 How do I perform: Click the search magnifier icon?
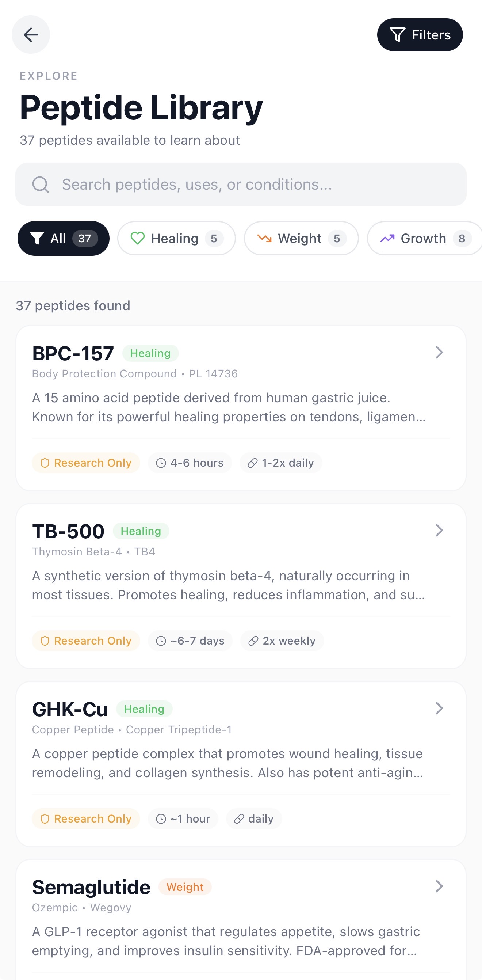(40, 185)
